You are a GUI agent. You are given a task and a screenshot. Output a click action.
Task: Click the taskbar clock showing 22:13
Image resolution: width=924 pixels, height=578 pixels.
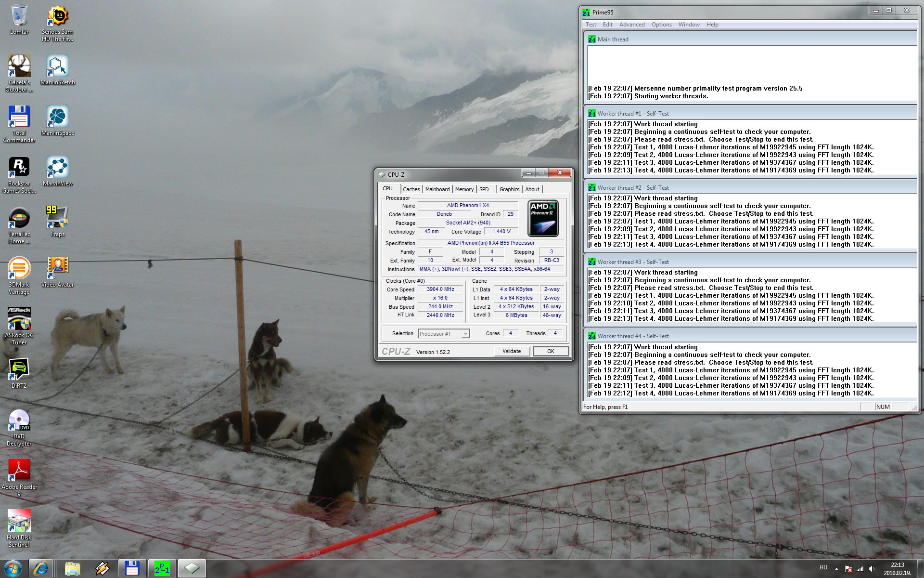pos(897,569)
